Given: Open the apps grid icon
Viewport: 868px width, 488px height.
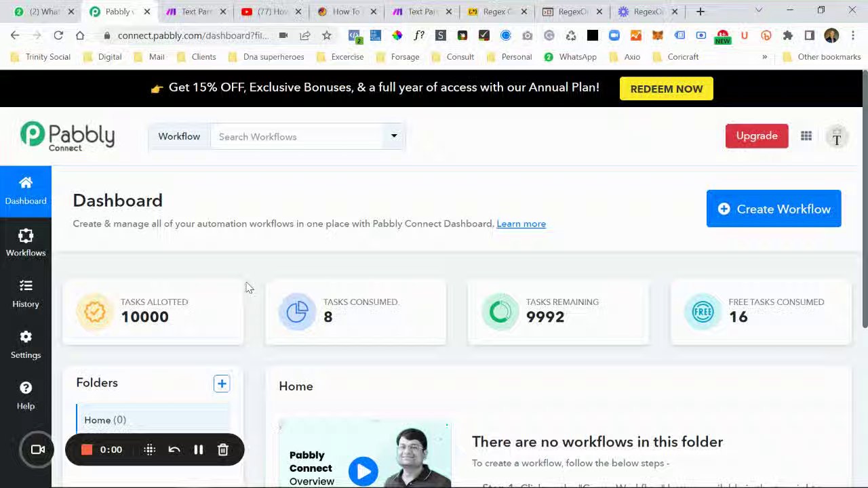Looking at the screenshot, I should [x=806, y=136].
